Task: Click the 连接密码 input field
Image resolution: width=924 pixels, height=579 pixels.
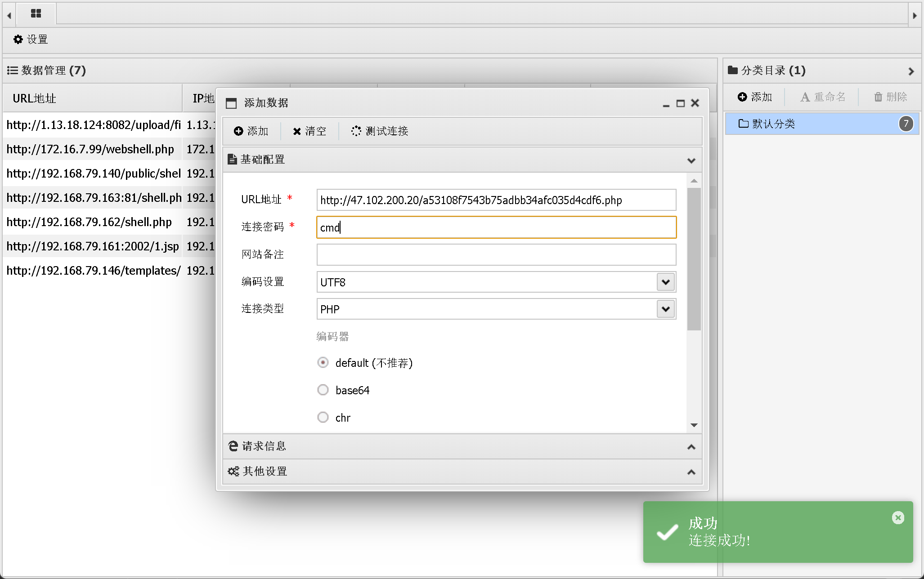Action: (x=496, y=227)
